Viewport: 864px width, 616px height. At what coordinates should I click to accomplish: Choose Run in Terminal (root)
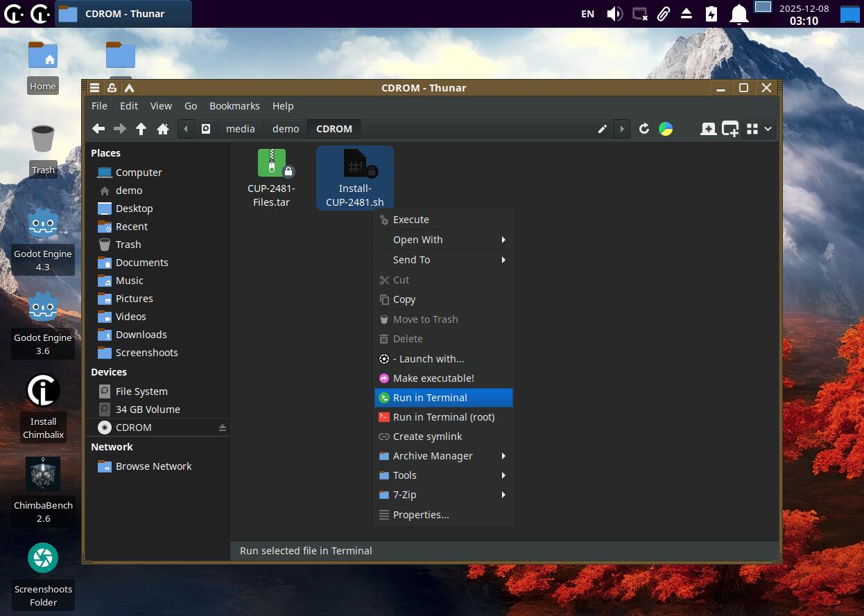pos(443,417)
